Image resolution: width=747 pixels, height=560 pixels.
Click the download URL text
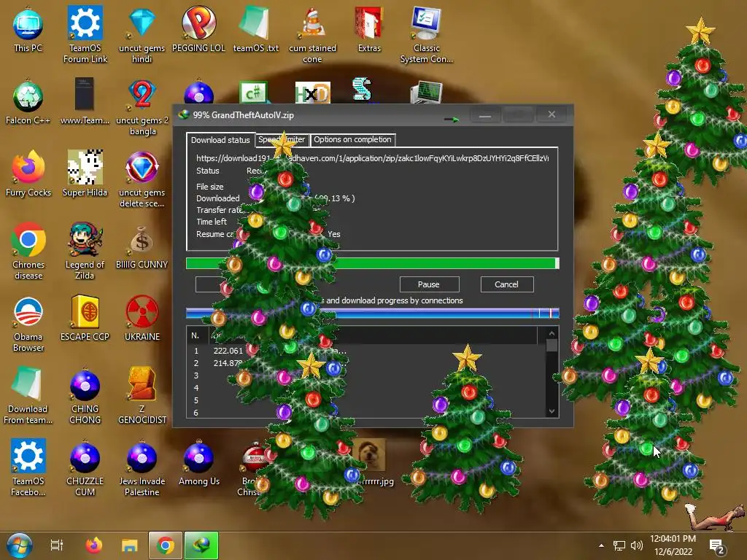click(373, 158)
